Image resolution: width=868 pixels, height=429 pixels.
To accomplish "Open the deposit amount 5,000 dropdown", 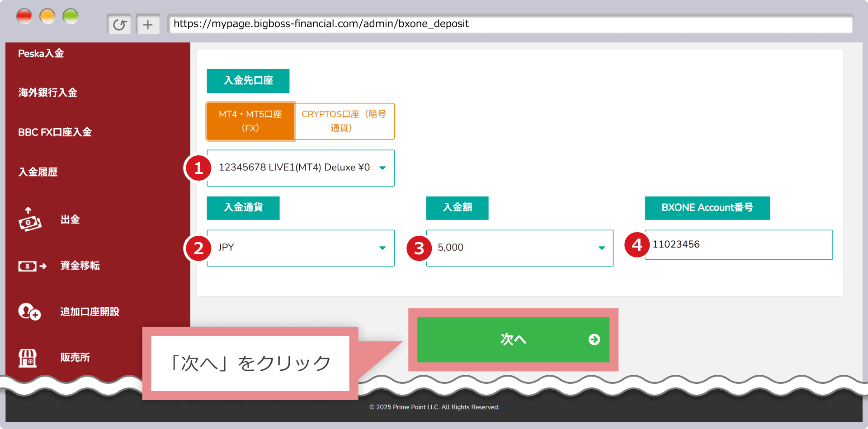I will point(519,248).
